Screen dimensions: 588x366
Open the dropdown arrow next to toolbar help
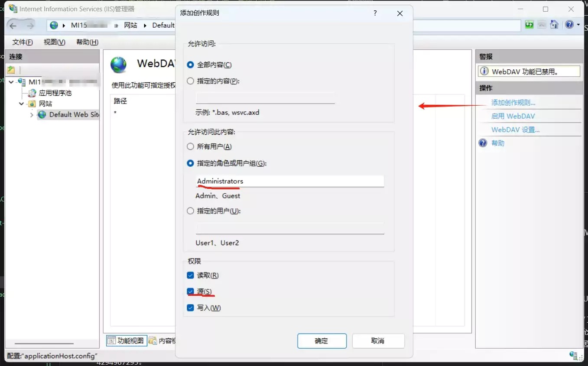point(578,25)
